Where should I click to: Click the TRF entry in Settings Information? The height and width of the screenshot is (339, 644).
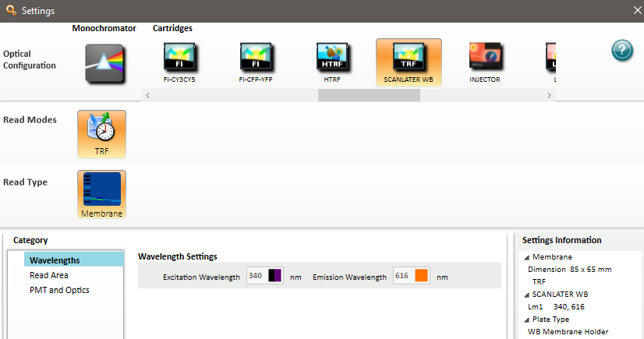click(539, 281)
